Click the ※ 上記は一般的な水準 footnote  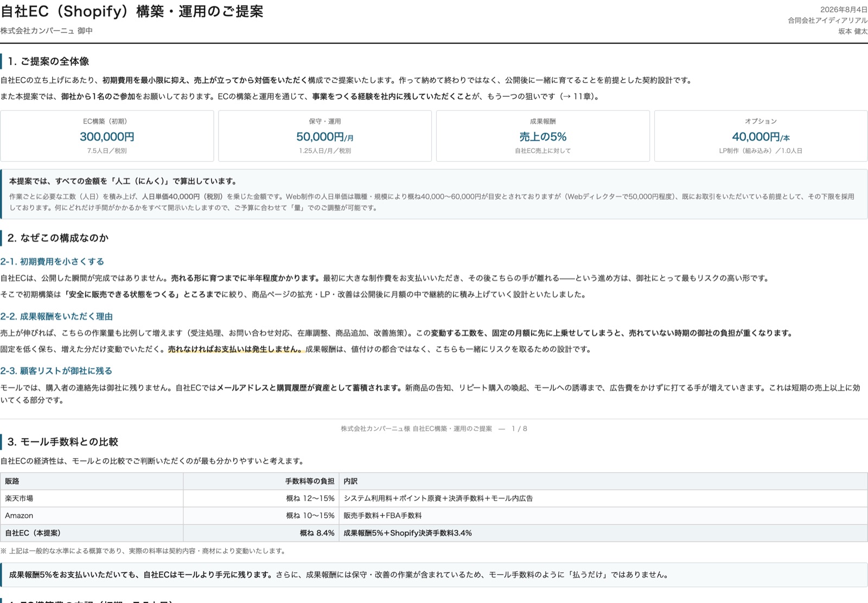pyautogui.click(x=143, y=551)
